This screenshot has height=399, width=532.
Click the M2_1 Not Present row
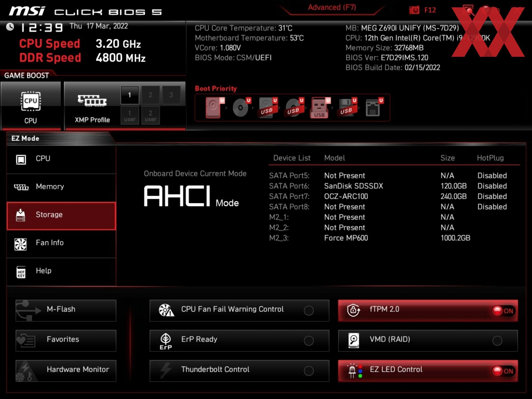[362, 217]
